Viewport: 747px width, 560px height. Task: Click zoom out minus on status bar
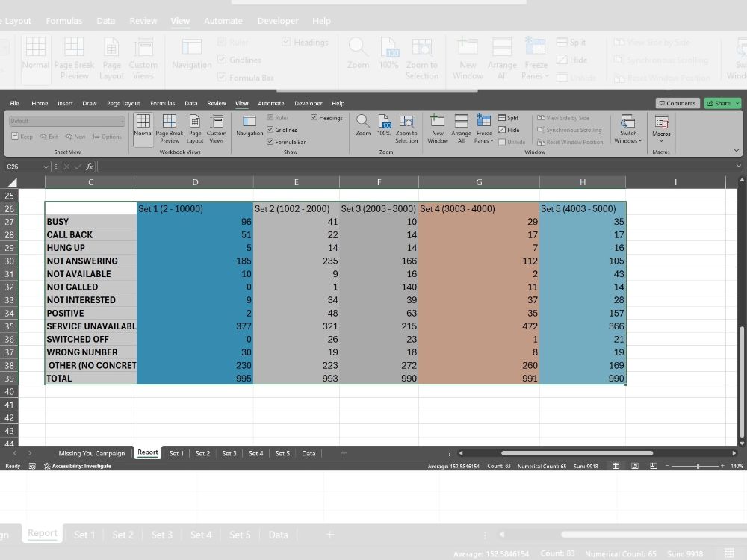pyautogui.click(x=667, y=466)
